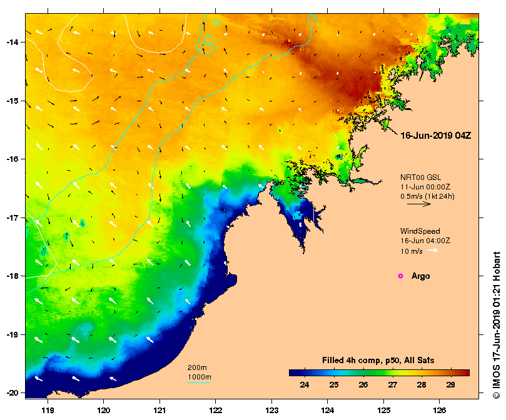Screen dimensions: 506x420
Task: Click the white 10 m/s wind arrow
Action: click(433, 251)
